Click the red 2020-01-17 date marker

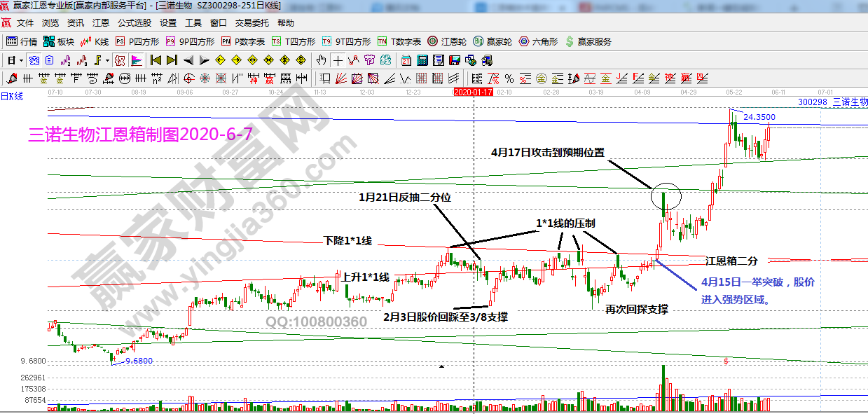[x=473, y=92]
